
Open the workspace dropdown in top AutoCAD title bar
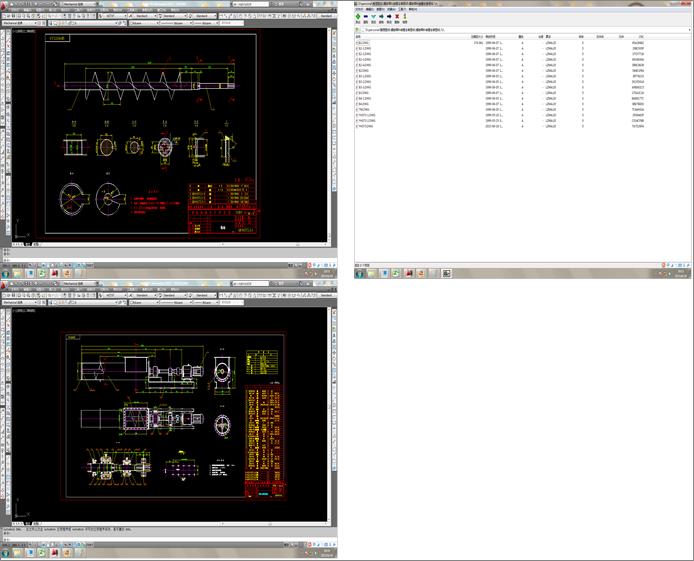tap(78, 4)
